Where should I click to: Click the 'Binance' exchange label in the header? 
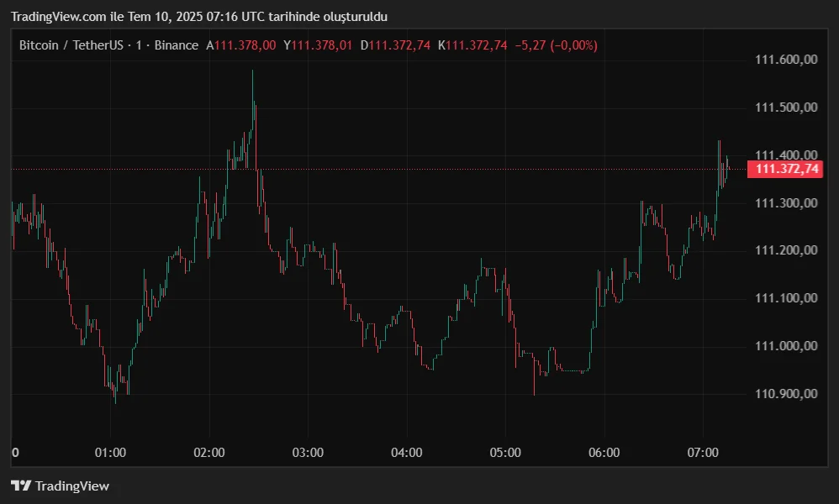tap(176, 45)
